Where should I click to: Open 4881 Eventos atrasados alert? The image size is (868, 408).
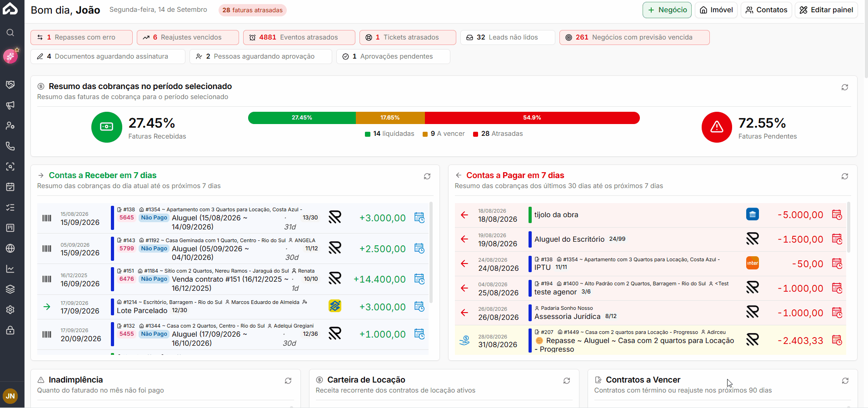[299, 37]
